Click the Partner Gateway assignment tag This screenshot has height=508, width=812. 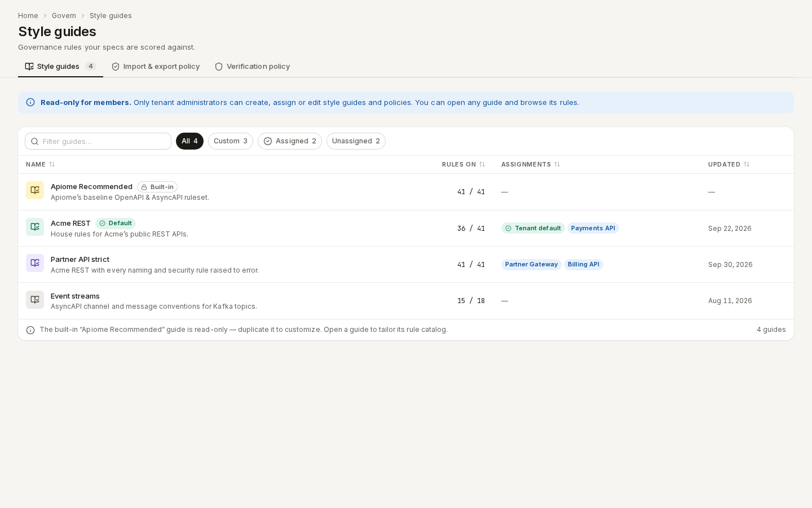[531, 265]
